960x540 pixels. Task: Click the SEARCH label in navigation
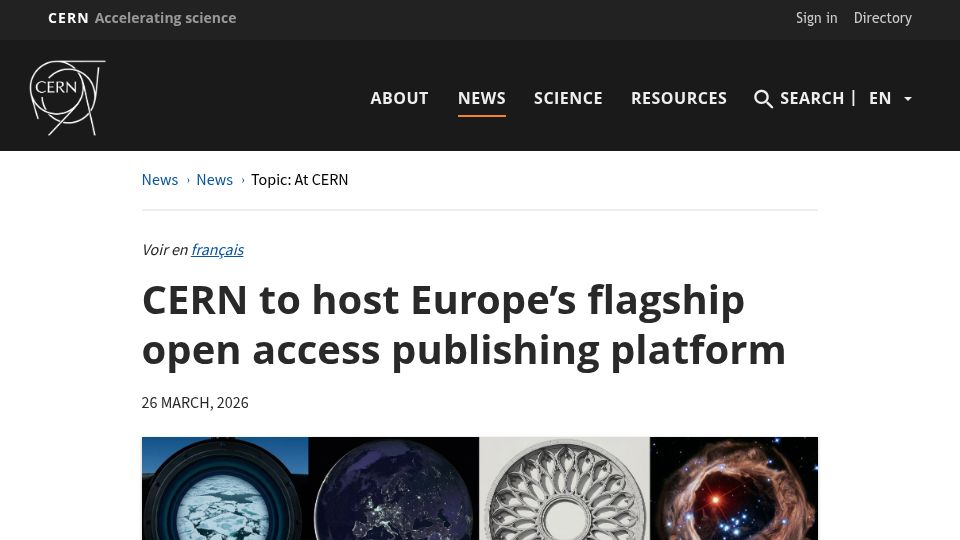812,98
